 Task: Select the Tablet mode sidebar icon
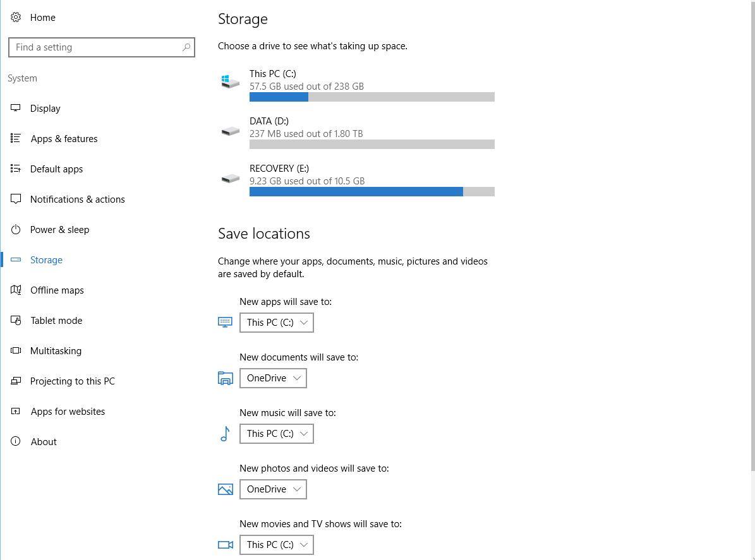pyautogui.click(x=16, y=320)
